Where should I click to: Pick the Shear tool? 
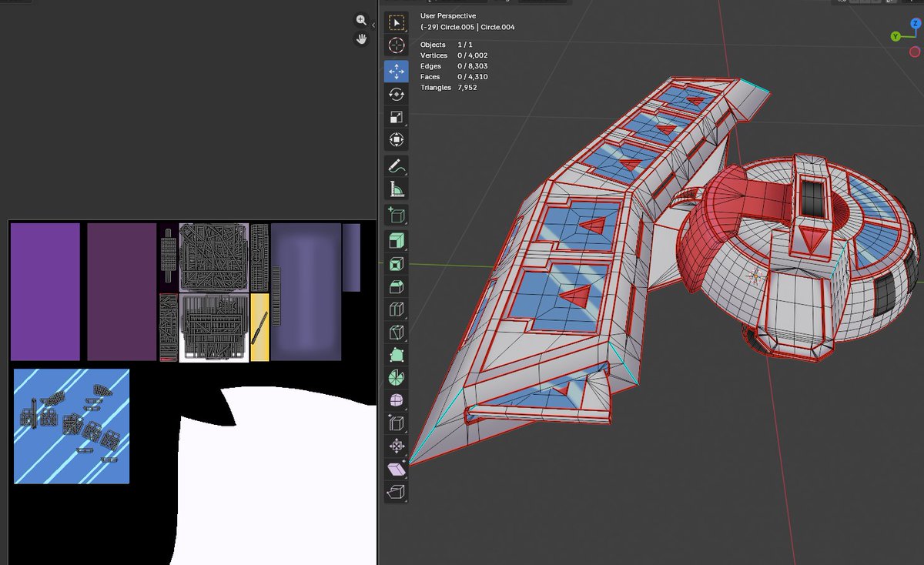click(396, 468)
